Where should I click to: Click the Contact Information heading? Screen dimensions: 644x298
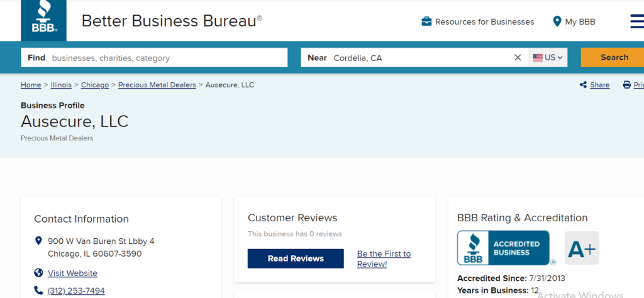point(81,219)
